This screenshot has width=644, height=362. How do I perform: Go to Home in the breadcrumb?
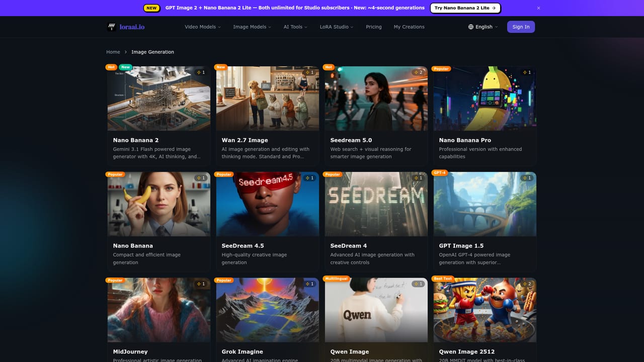(x=113, y=52)
